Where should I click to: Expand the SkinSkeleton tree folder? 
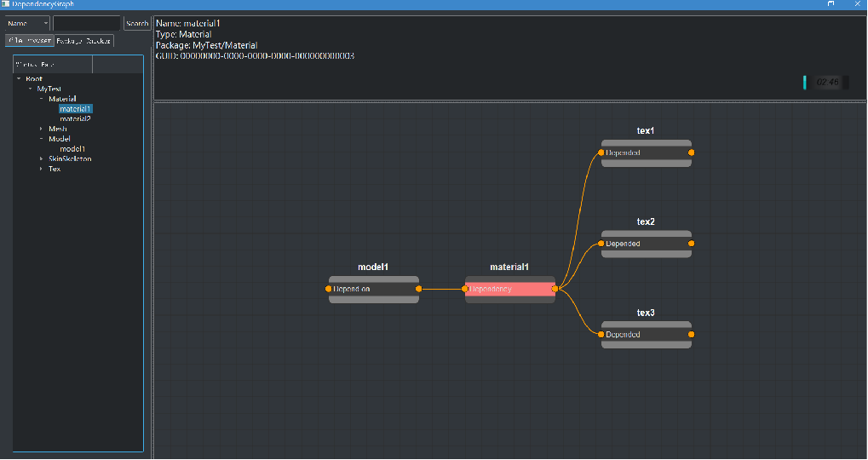(x=41, y=158)
